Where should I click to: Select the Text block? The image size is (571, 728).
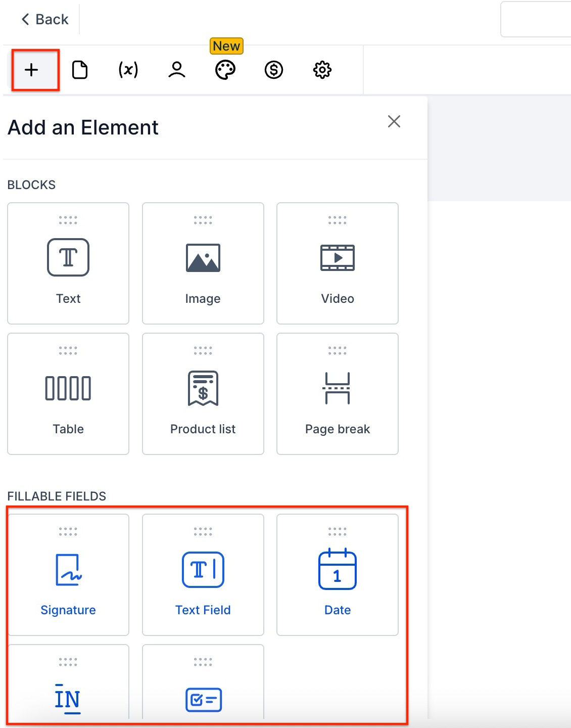68,263
